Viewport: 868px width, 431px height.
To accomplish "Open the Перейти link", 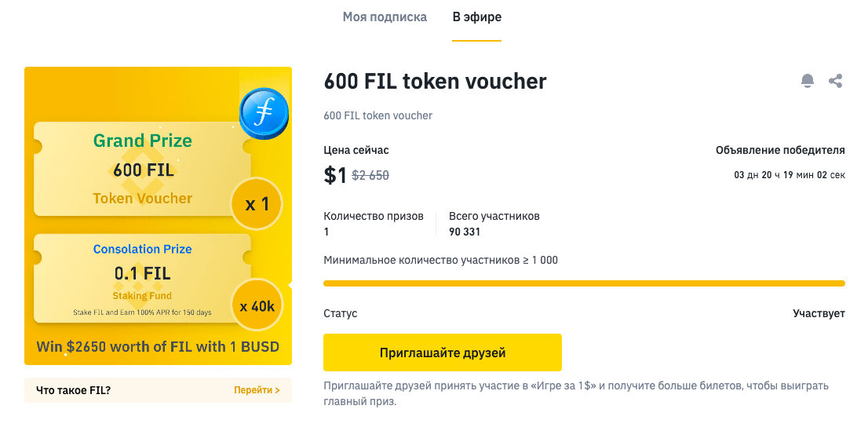I will [x=257, y=390].
